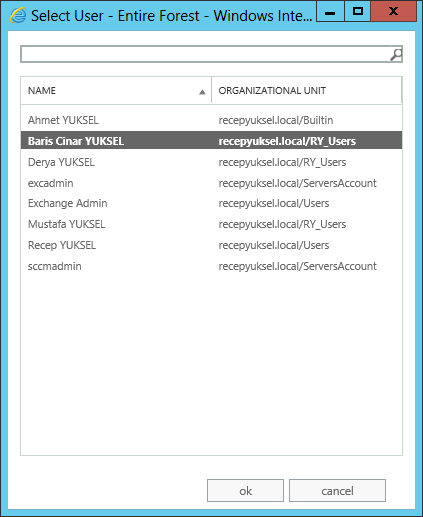
Task: Select user Mustafa YUKSEL
Action: (211, 224)
